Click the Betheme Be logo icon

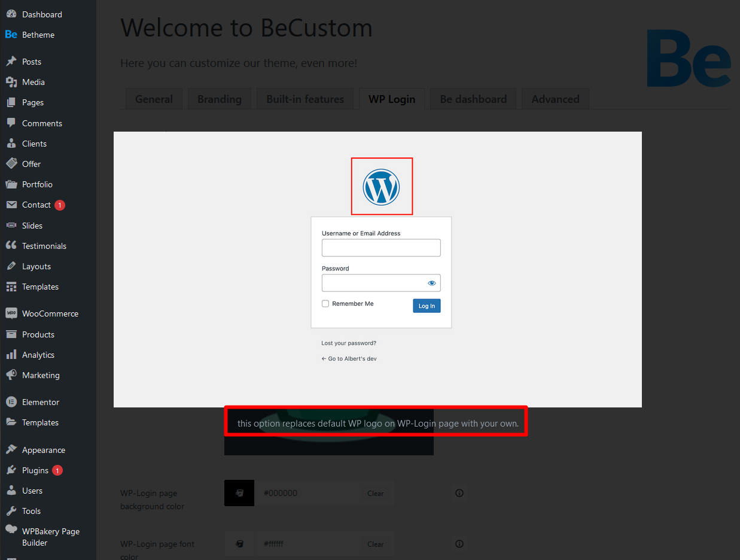pyautogui.click(x=11, y=35)
